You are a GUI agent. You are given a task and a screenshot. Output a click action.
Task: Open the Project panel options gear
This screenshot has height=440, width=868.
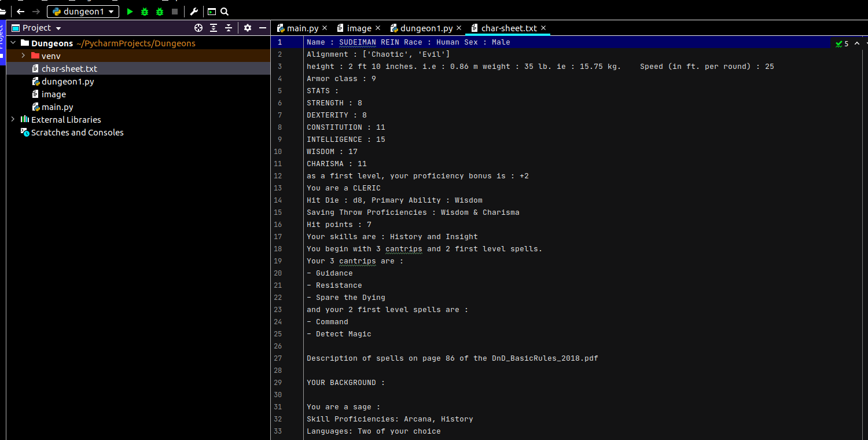(248, 28)
